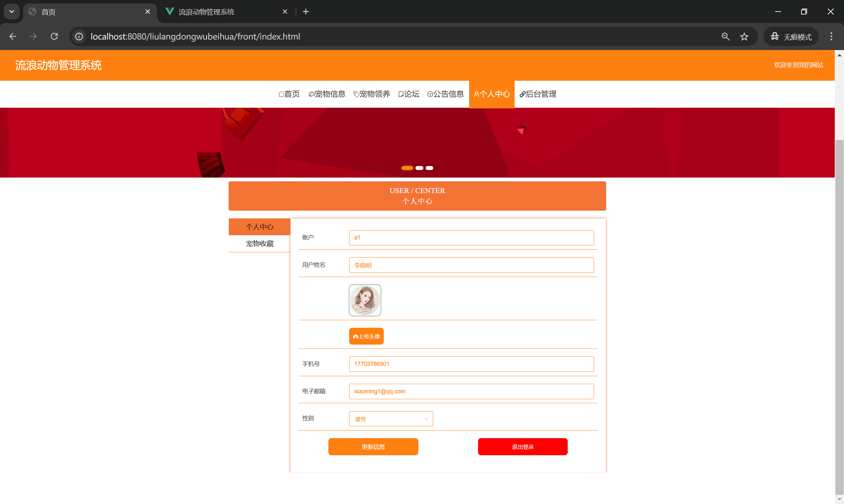Click the 手机号 input field

[x=471, y=364]
